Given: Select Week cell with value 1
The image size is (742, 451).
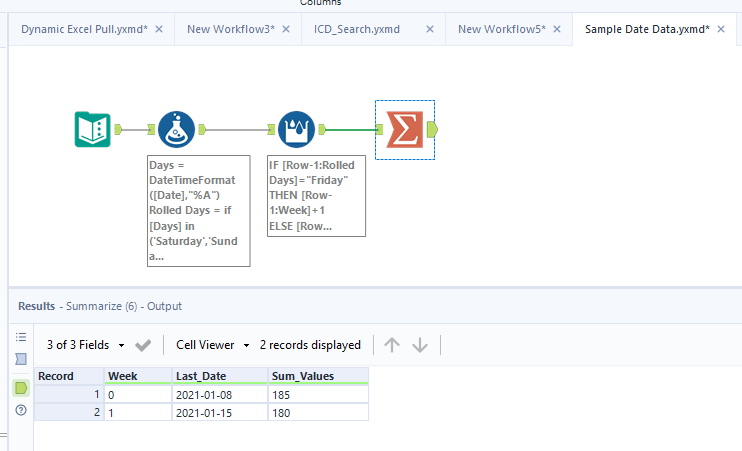Looking at the screenshot, I should click(x=138, y=413).
